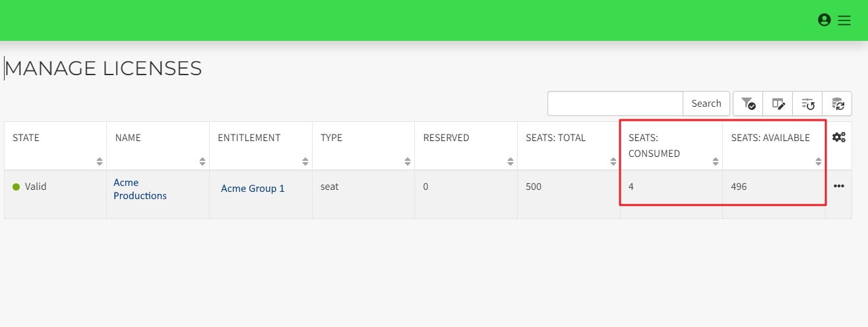Sort by the Name column arrows
The image size is (868, 327).
tap(202, 162)
